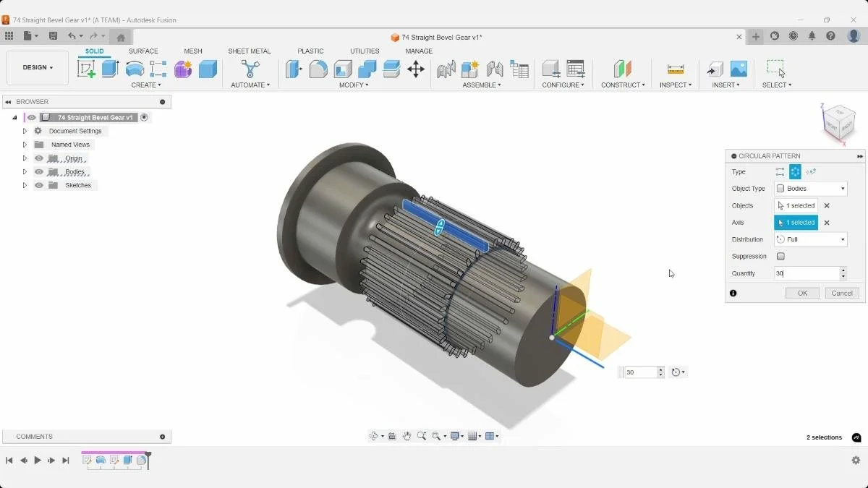The width and height of the screenshot is (868, 488).
Task: Activate the Extrude tool
Action: tap(110, 69)
